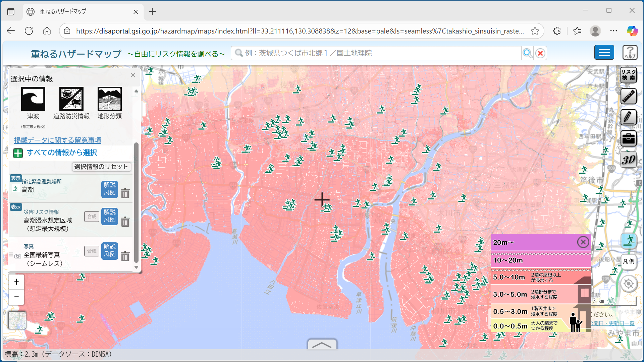This screenshot has width=644, height=362.
Task: Open the risk search (リスク検索) tool
Action: pyautogui.click(x=628, y=75)
